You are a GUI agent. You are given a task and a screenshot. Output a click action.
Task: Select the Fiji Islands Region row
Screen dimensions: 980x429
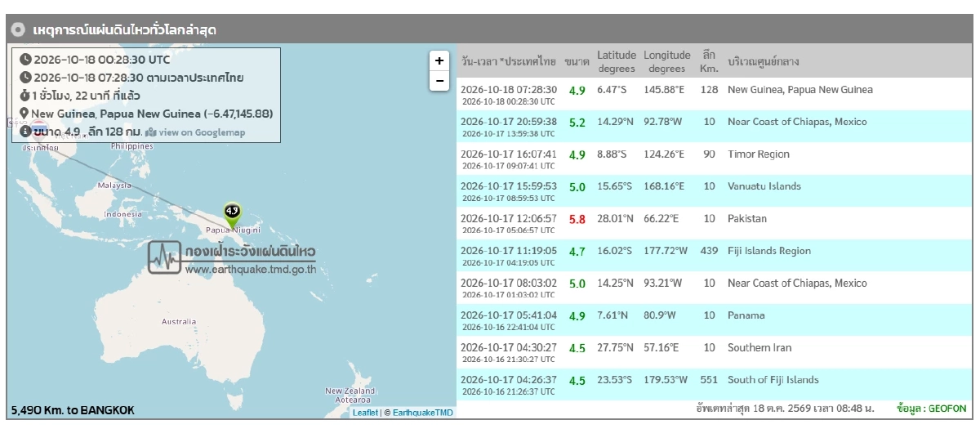(x=715, y=255)
